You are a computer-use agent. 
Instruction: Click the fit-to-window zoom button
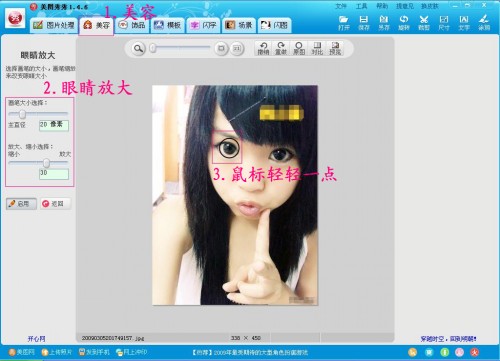(221, 49)
